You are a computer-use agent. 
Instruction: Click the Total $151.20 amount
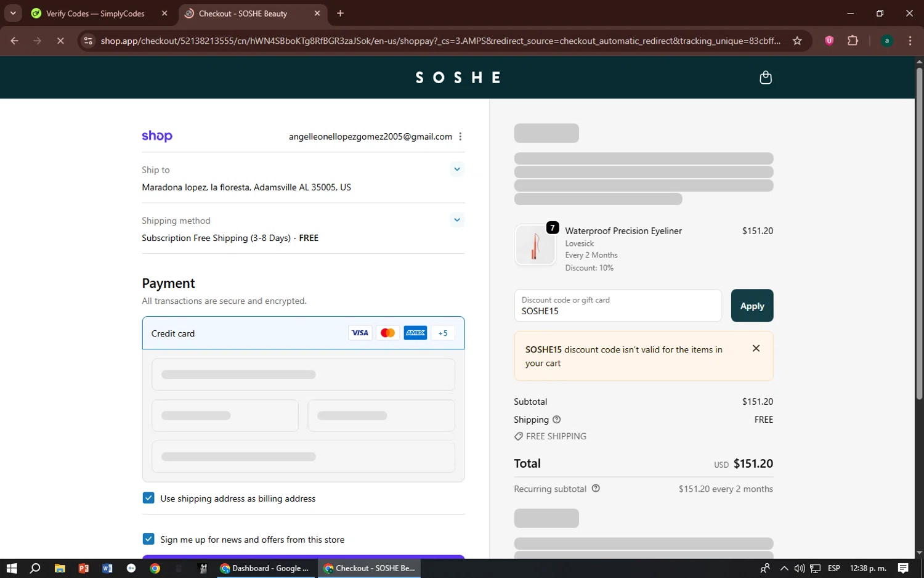click(753, 463)
